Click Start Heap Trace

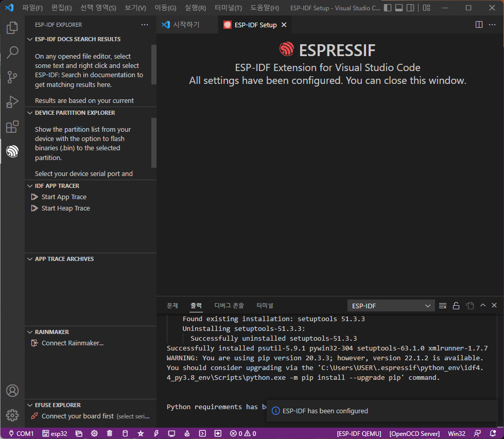point(65,208)
